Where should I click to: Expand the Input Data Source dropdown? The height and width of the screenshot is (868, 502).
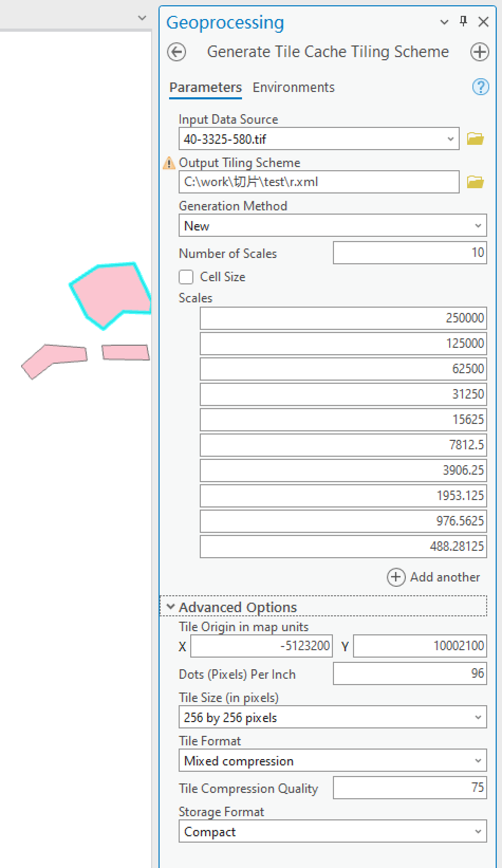pos(450,139)
